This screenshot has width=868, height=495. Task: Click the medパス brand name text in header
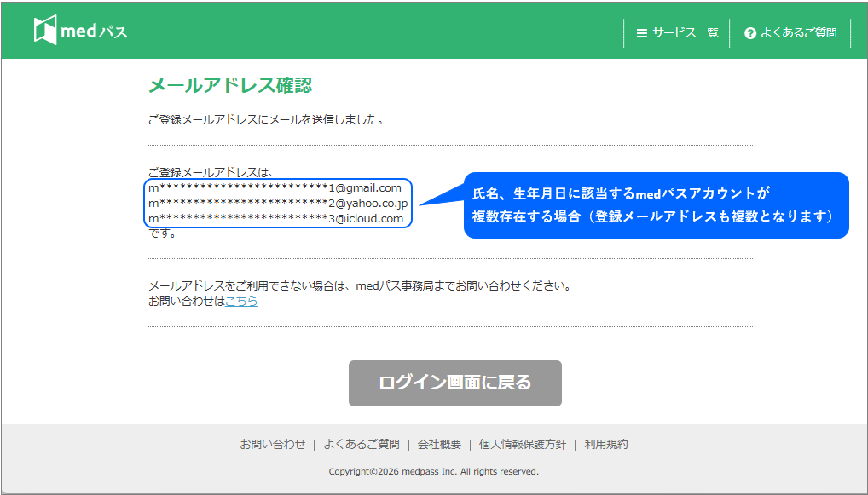(x=94, y=32)
